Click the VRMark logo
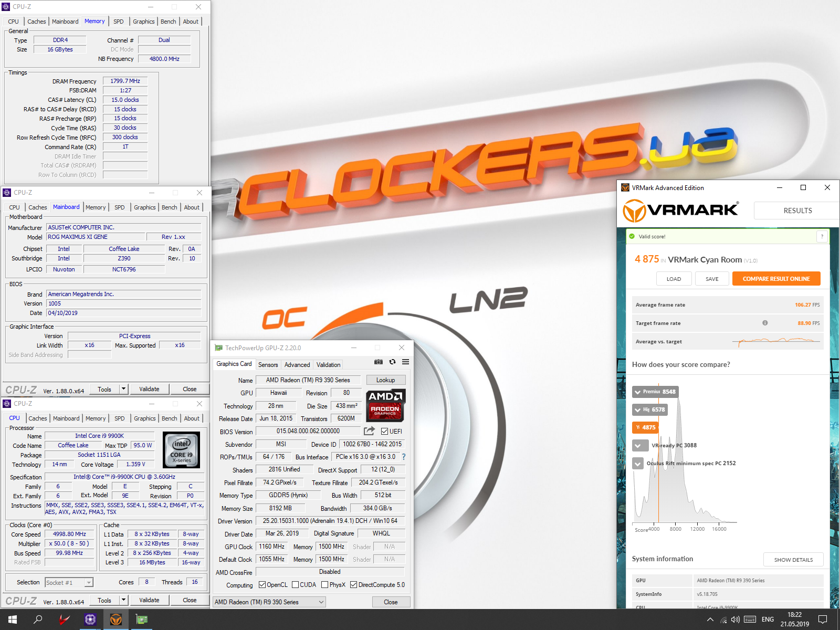 (681, 211)
